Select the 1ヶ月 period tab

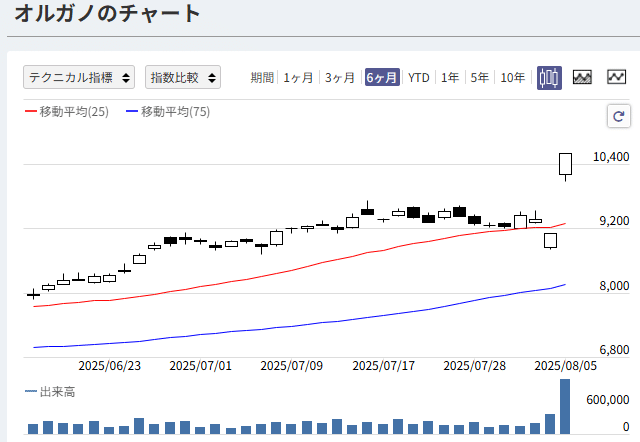[x=298, y=78]
